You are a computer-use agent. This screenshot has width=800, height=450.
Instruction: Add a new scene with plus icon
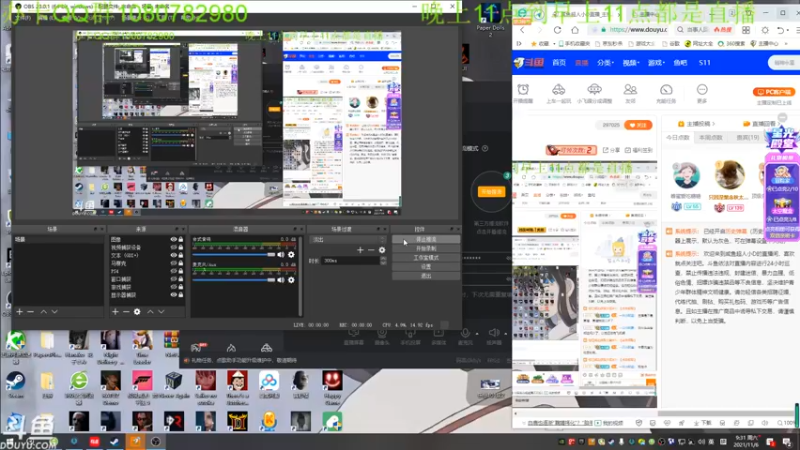pyautogui.click(x=19, y=312)
